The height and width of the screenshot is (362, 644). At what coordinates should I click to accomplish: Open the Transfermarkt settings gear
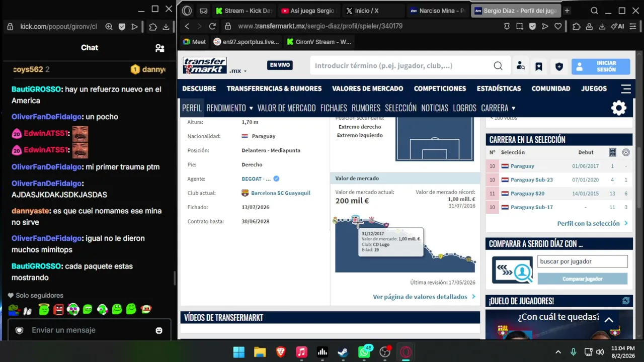point(619,108)
